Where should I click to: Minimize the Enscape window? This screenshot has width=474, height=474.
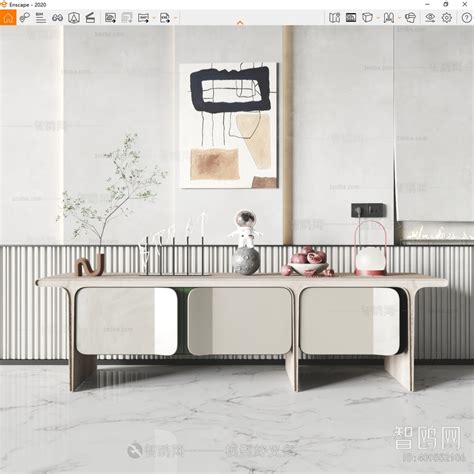pos(428,4)
